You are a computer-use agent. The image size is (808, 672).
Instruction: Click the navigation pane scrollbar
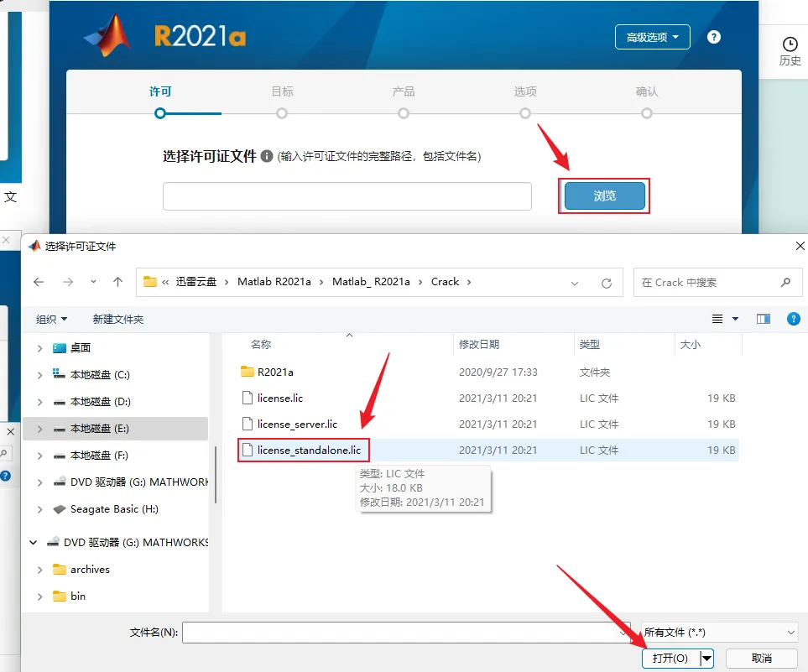click(x=216, y=474)
